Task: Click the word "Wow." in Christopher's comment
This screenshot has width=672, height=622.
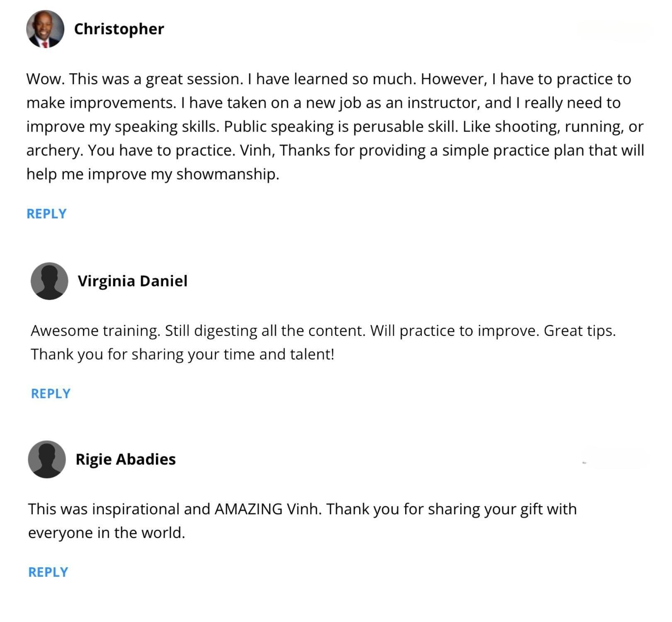Action: coord(45,79)
